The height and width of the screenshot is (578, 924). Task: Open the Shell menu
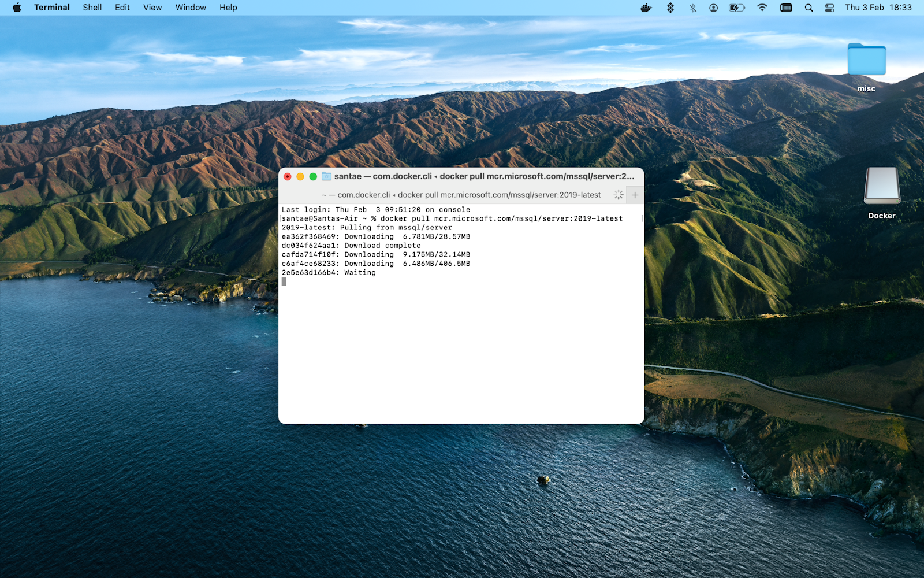tap(91, 8)
